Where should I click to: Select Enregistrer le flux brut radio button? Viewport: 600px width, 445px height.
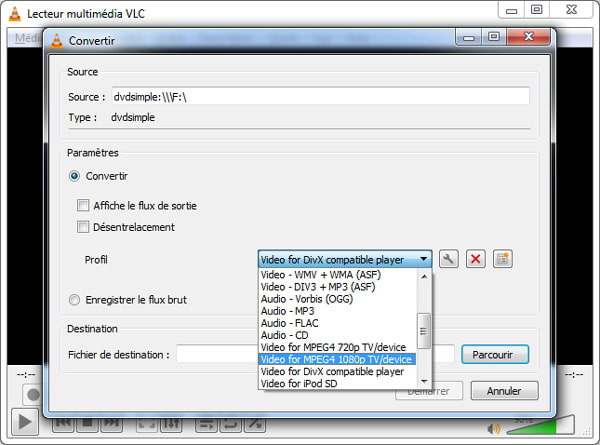tap(75, 299)
